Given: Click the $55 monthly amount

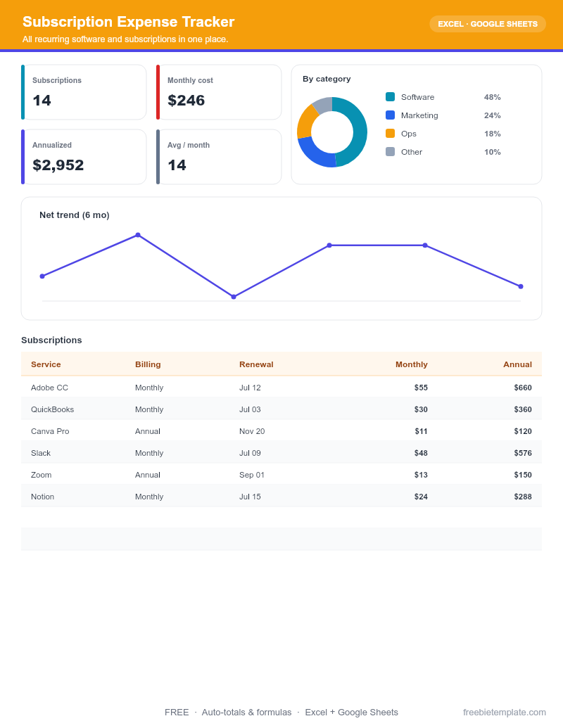Looking at the screenshot, I should (421, 388).
